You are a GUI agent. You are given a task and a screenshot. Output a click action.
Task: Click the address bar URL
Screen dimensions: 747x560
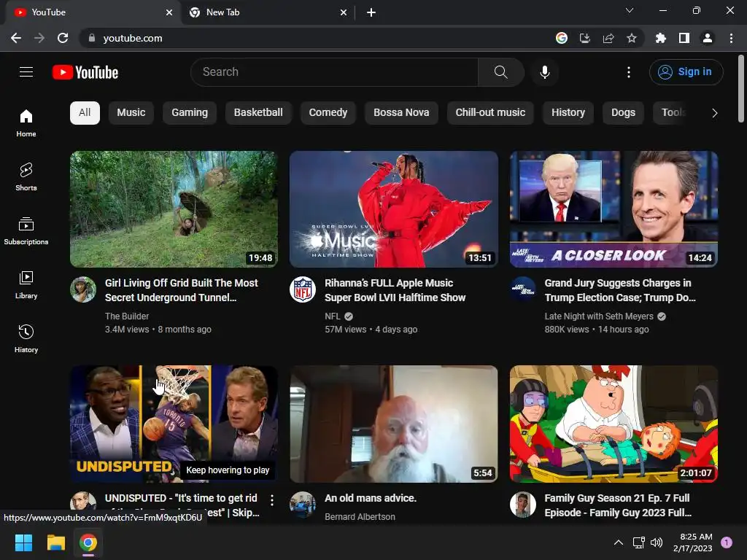coord(133,38)
